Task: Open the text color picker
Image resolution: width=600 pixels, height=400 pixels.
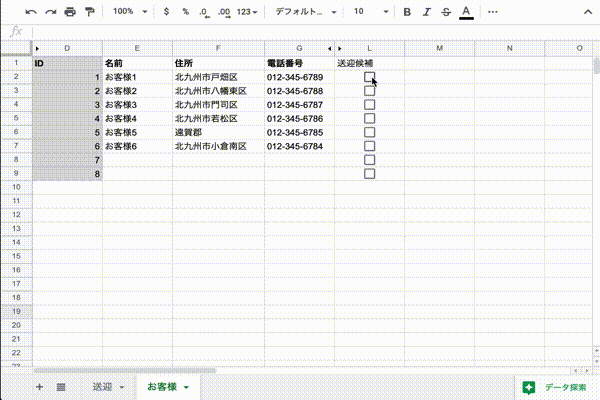Action: tap(466, 12)
